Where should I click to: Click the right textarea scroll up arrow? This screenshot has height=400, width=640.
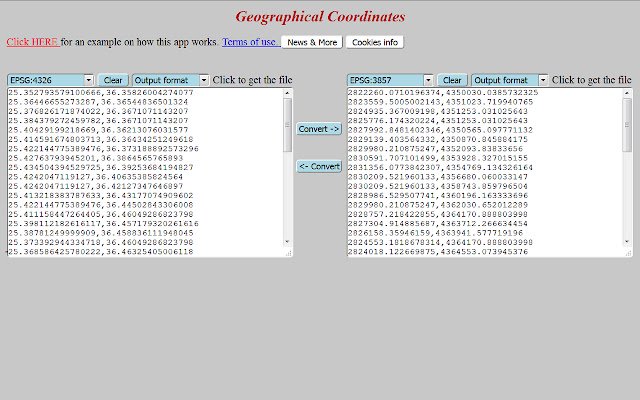pos(627,93)
